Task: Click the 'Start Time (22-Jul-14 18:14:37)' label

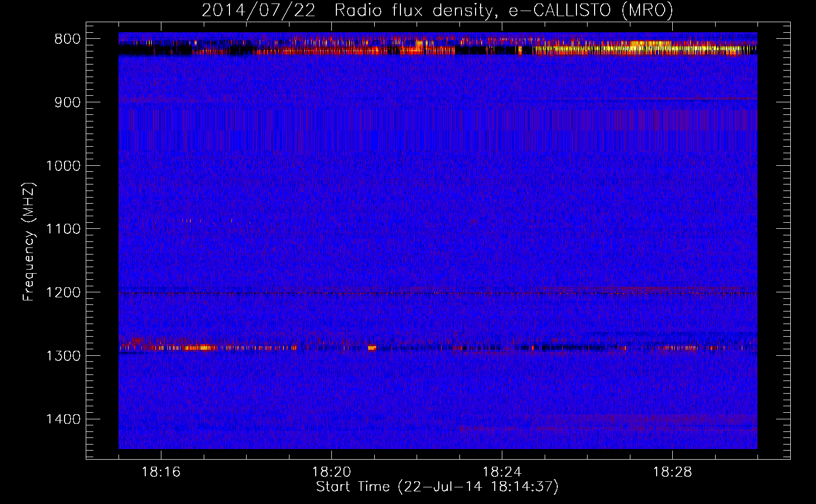Action: [437, 487]
